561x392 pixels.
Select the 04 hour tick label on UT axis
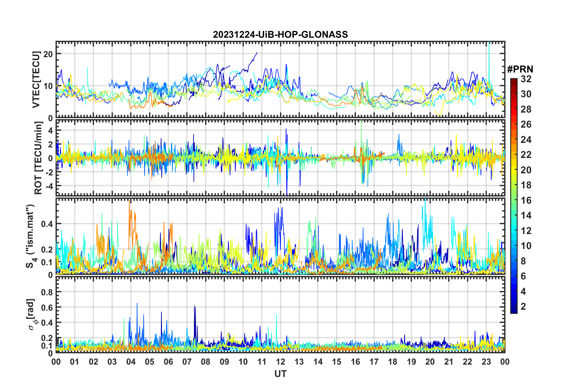(131, 362)
